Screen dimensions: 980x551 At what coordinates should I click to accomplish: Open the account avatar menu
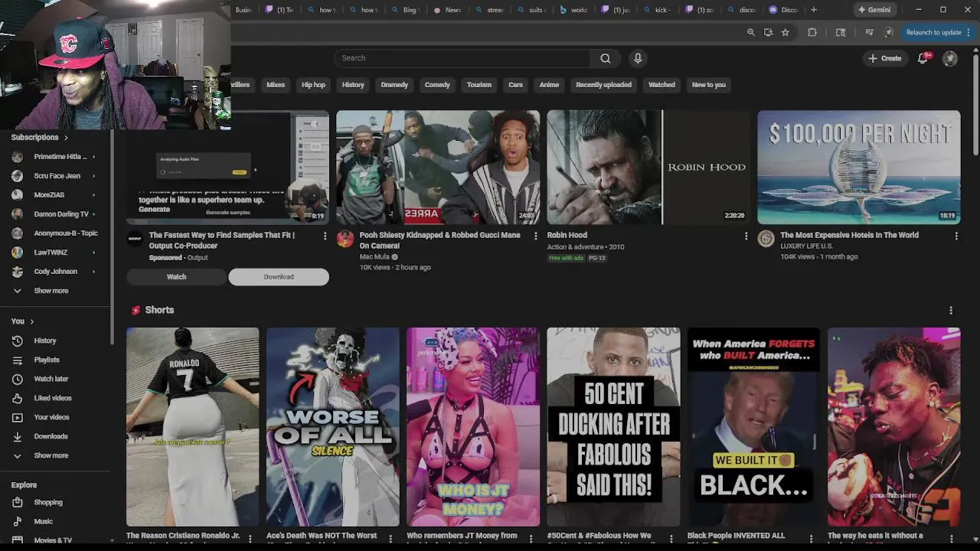pos(950,58)
